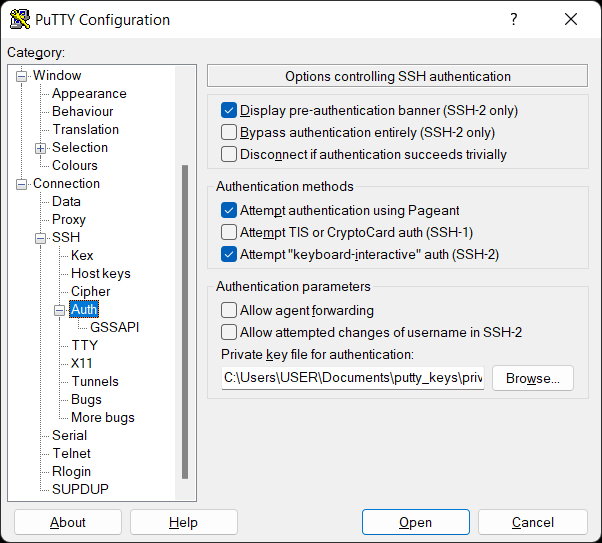Collapse the Window tree node
602x543 pixels.
click(22, 76)
